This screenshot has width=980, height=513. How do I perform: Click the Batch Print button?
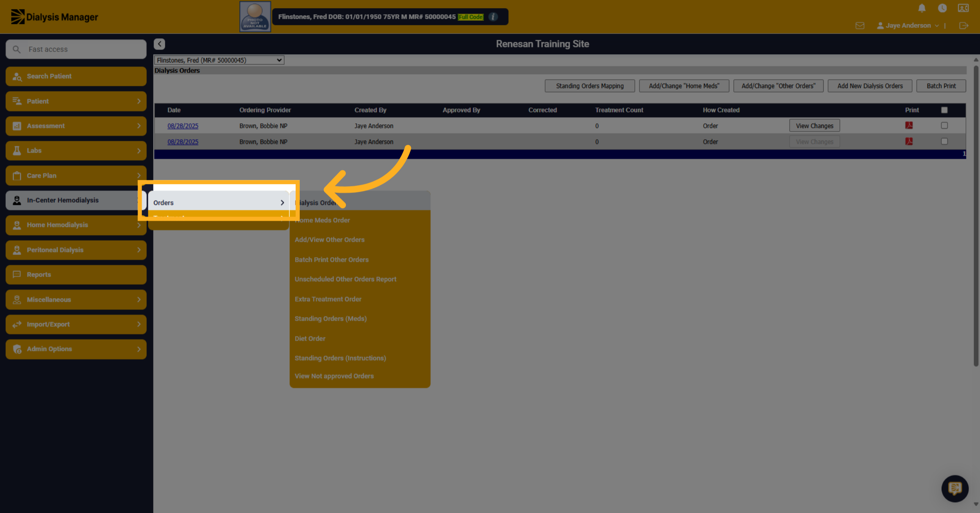point(941,86)
